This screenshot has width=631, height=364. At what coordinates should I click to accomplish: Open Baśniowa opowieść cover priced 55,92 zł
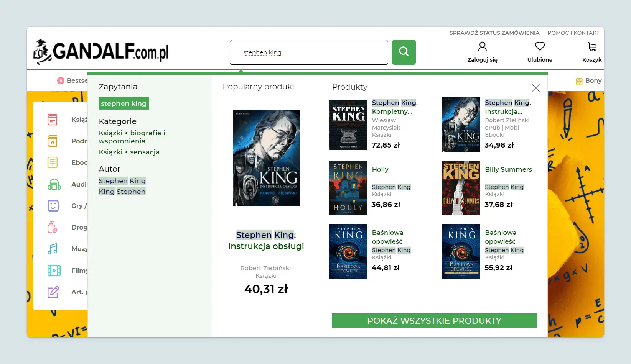[x=461, y=251]
